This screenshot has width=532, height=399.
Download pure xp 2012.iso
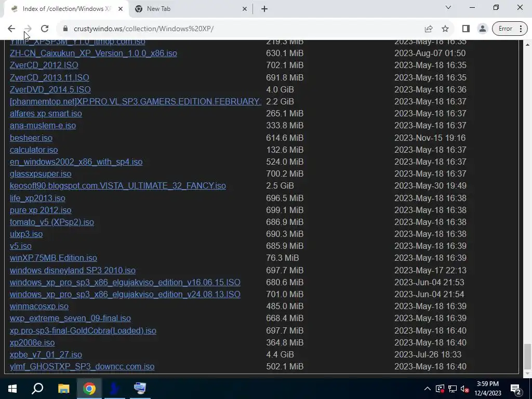(41, 210)
